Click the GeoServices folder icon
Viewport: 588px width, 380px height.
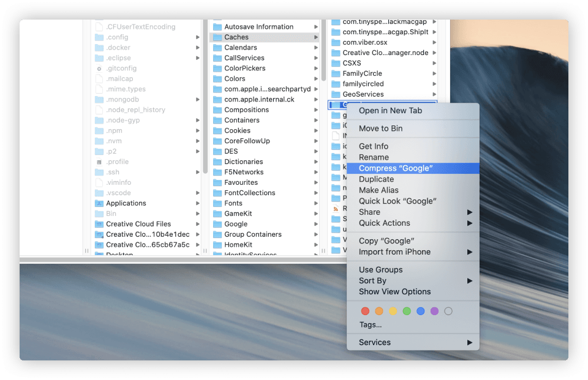point(336,94)
